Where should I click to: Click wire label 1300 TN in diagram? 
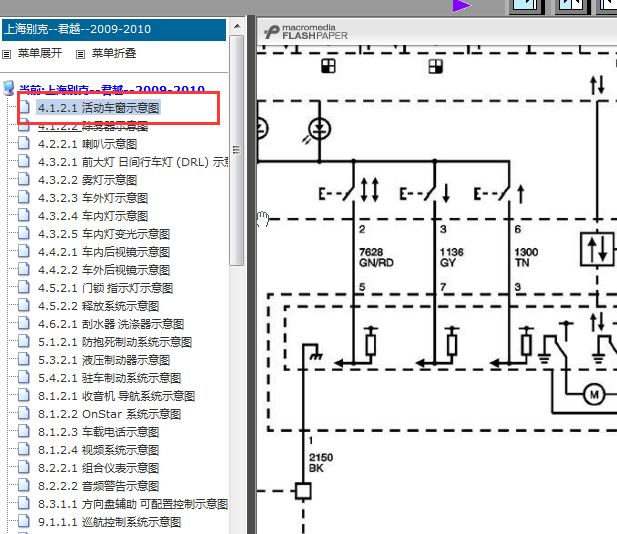click(526, 257)
